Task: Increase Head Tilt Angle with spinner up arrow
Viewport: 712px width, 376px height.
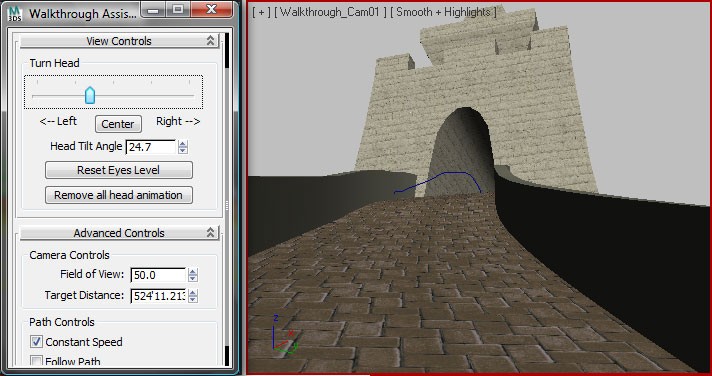Action: click(x=183, y=143)
